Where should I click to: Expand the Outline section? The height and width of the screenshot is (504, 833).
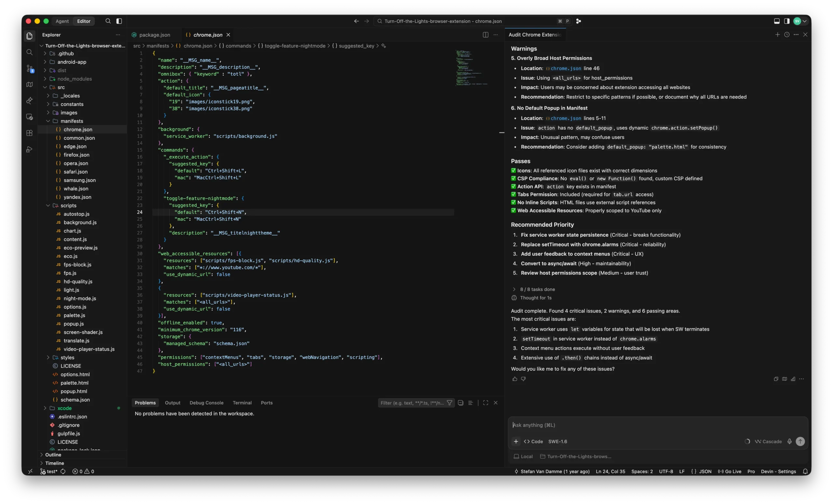coord(53,455)
